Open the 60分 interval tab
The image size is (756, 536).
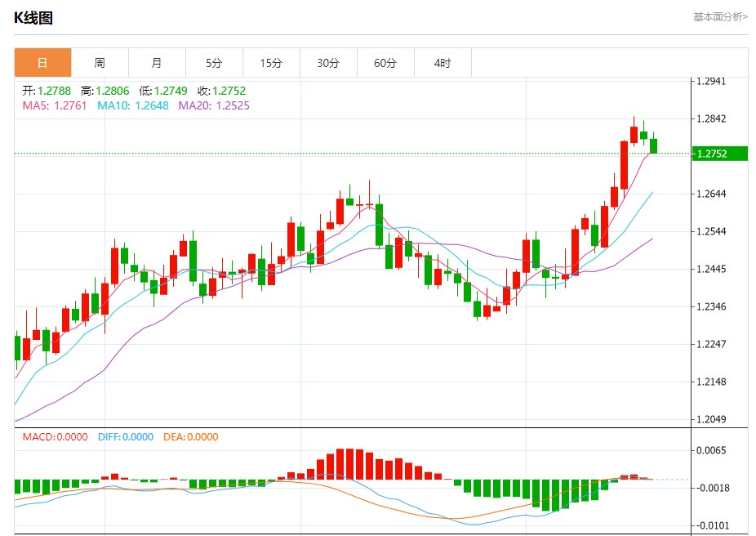[385, 63]
